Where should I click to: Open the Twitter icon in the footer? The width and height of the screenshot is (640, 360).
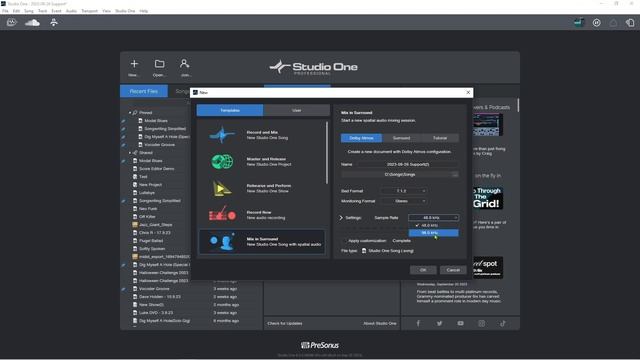(439, 323)
